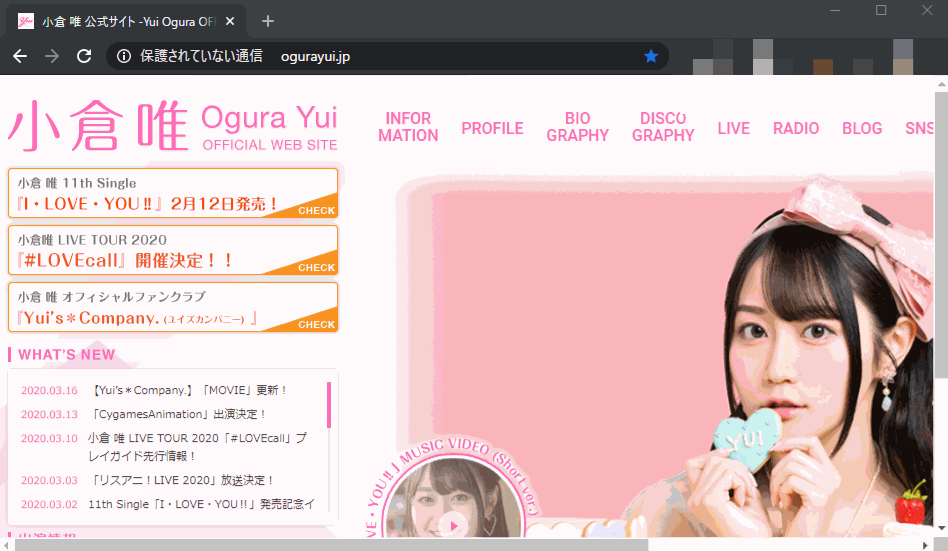Open the LIVE TOUR 2020 #LOVEcall banner
948x551 pixels.
click(173, 250)
